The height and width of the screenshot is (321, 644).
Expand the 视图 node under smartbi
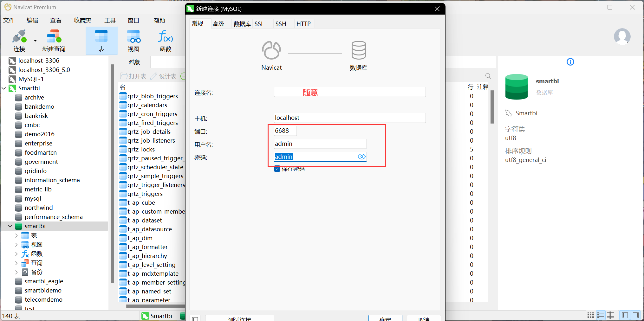16,244
